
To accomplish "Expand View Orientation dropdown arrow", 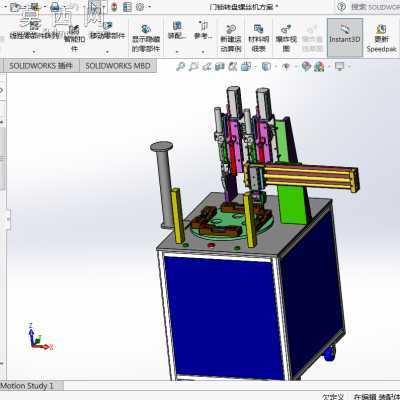I will tap(255, 67).
